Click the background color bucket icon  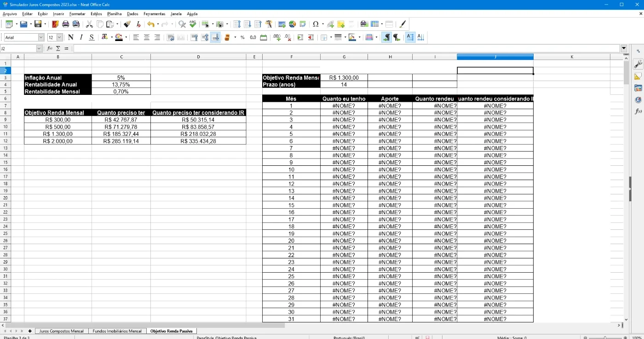coord(119,37)
